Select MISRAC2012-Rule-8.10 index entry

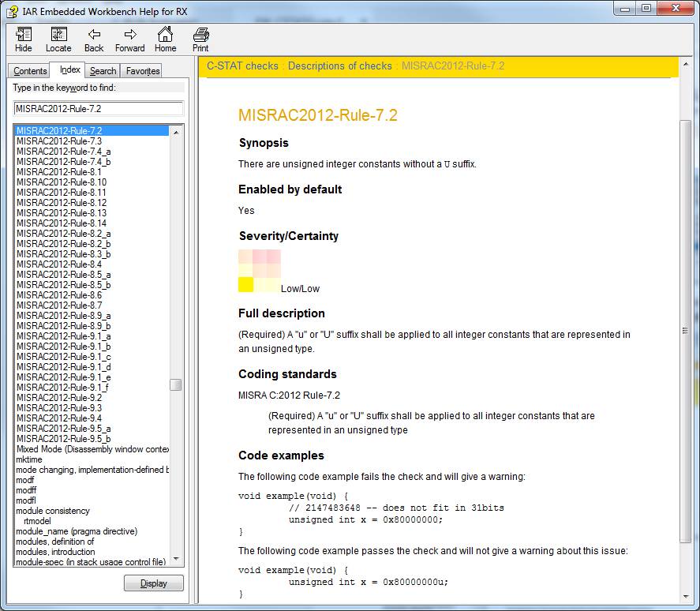(x=62, y=182)
